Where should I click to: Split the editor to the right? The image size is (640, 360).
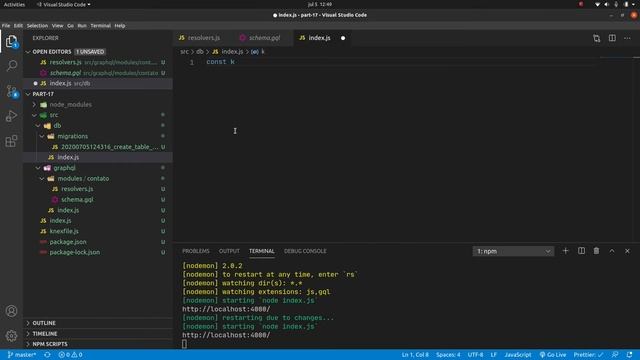pyautogui.click(x=612, y=38)
